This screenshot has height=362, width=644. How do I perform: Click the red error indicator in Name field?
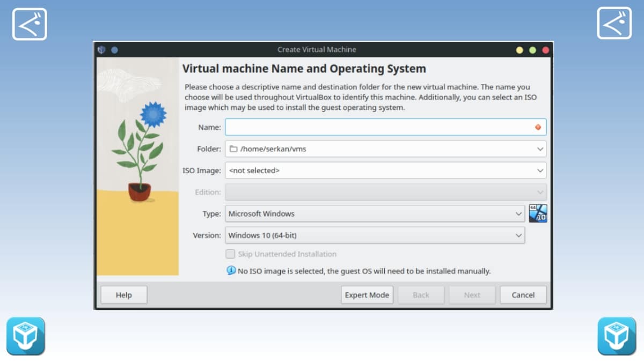pos(538,127)
